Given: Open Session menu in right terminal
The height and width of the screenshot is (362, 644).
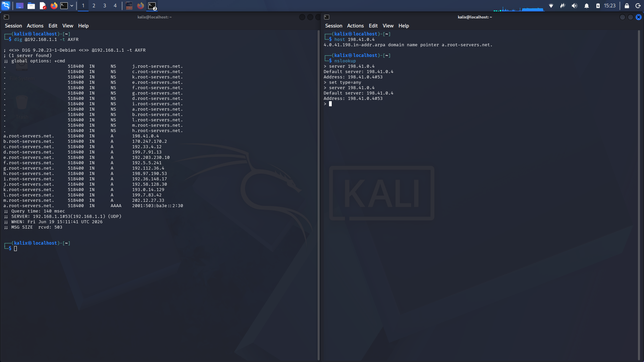Looking at the screenshot, I should (x=334, y=26).
